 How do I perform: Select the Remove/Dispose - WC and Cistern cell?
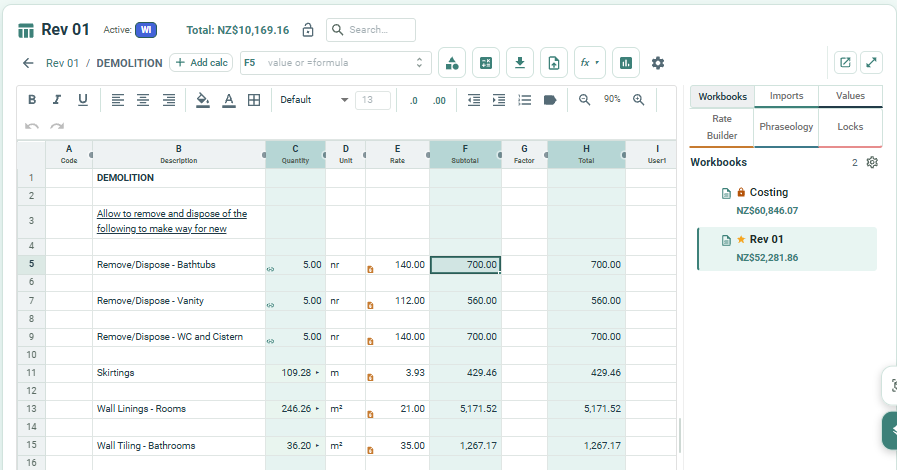tap(179, 337)
